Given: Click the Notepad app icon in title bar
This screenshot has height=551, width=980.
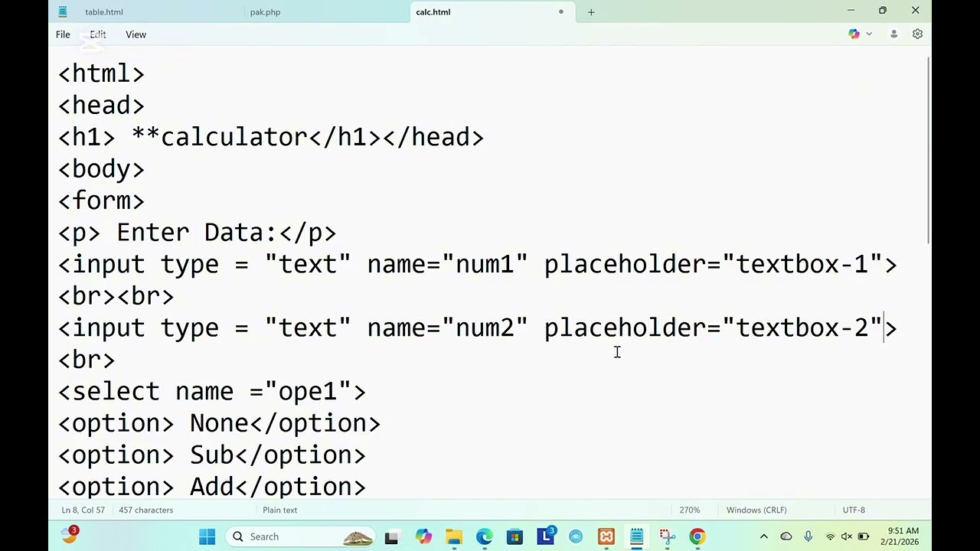Looking at the screenshot, I should click(63, 12).
